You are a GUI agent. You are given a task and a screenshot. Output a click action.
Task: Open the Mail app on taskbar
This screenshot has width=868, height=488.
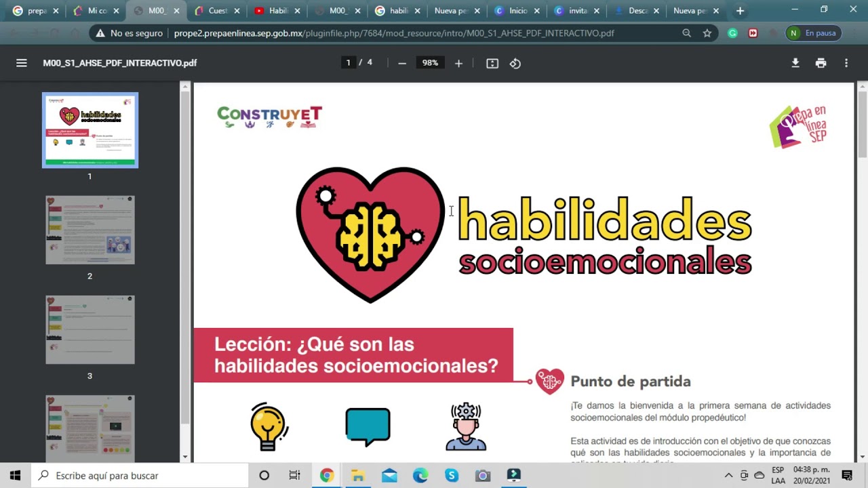point(389,476)
